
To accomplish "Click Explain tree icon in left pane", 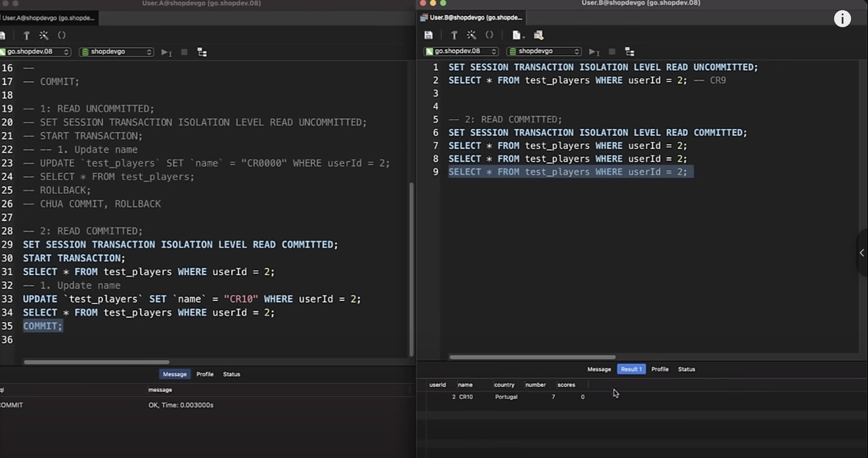I will [202, 52].
